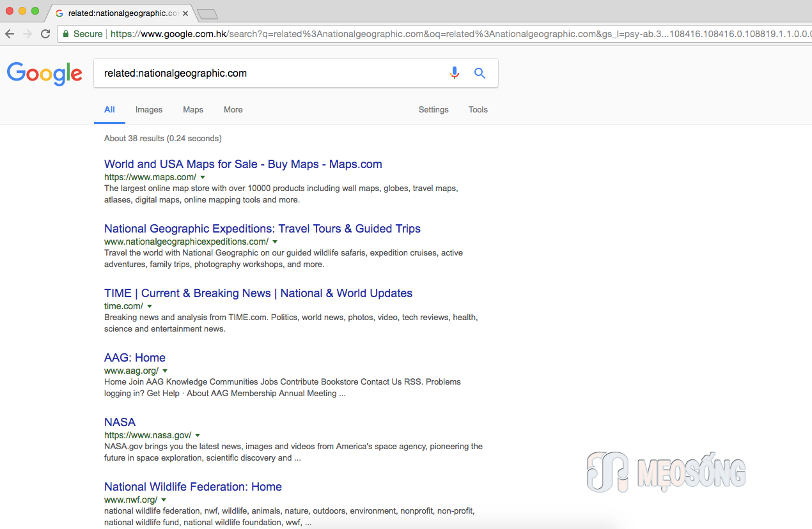Open dropdown arrow next to www.aag.org
The width and height of the screenshot is (812, 529).
coord(165,371)
